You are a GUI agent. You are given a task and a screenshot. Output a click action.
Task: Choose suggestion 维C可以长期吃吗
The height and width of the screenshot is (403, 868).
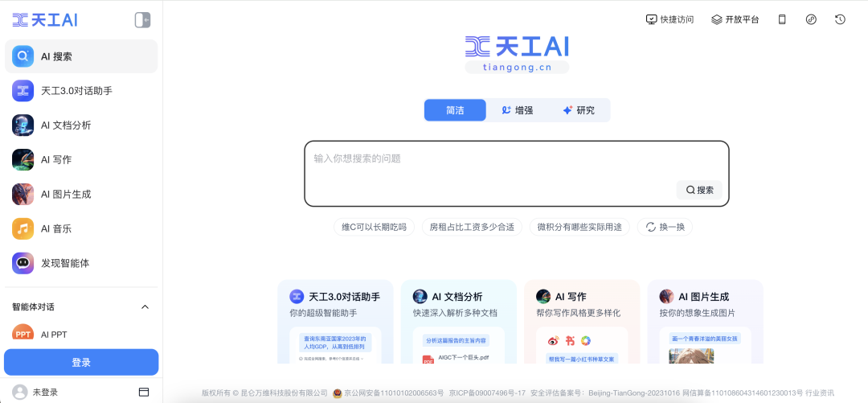pos(375,227)
